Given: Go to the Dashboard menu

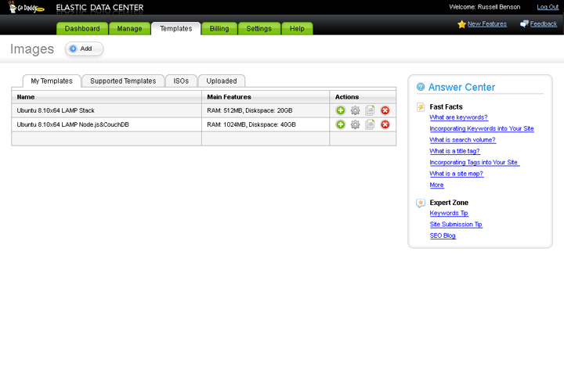Looking at the screenshot, I should (82, 29).
